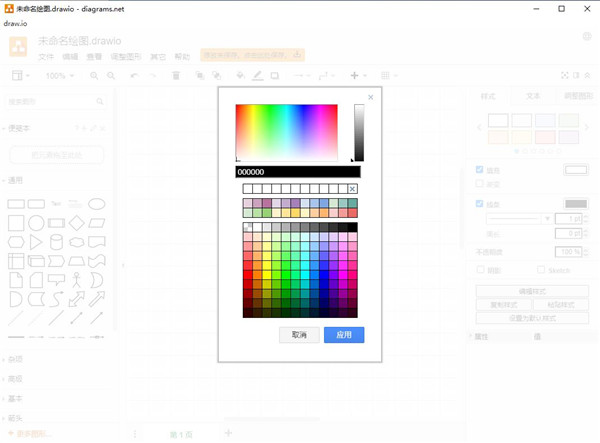Click the trash delete icon in toolbar
600x443 pixels.
coord(176,76)
